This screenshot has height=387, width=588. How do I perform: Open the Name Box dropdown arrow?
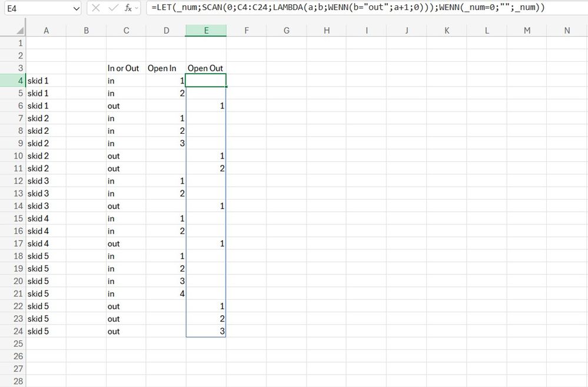click(x=76, y=8)
